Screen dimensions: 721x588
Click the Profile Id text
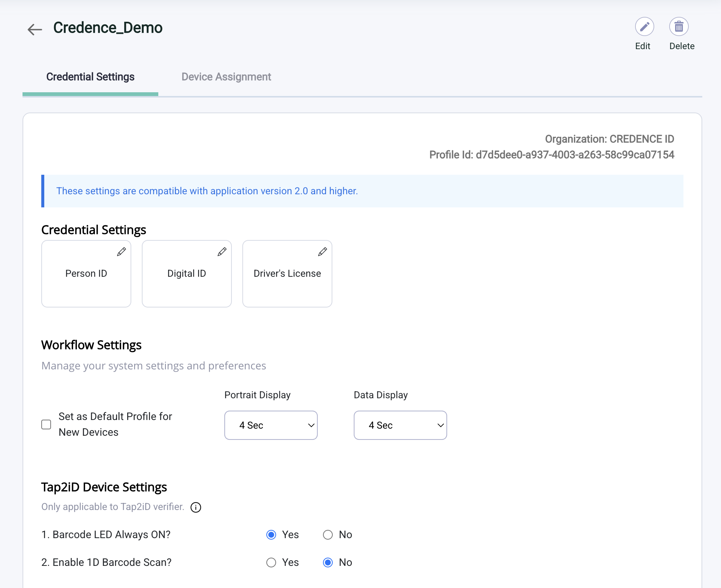[x=551, y=155]
